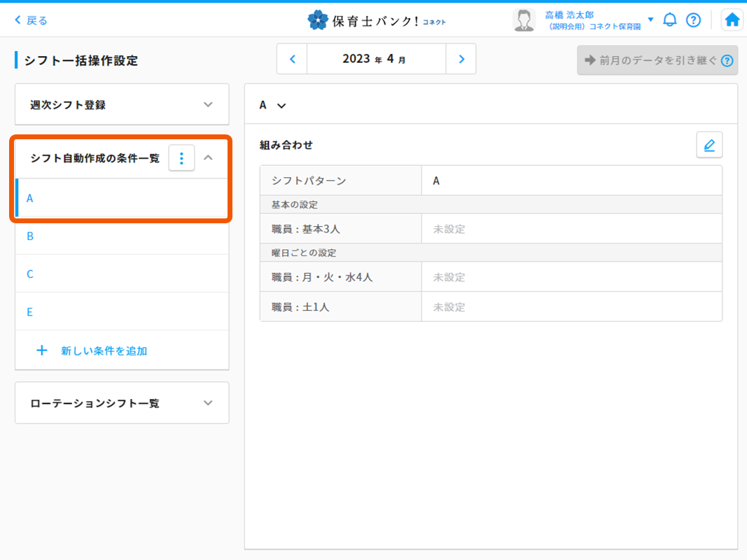
Task: Expand the 週次シフト登録 section
Action: tap(208, 104)
